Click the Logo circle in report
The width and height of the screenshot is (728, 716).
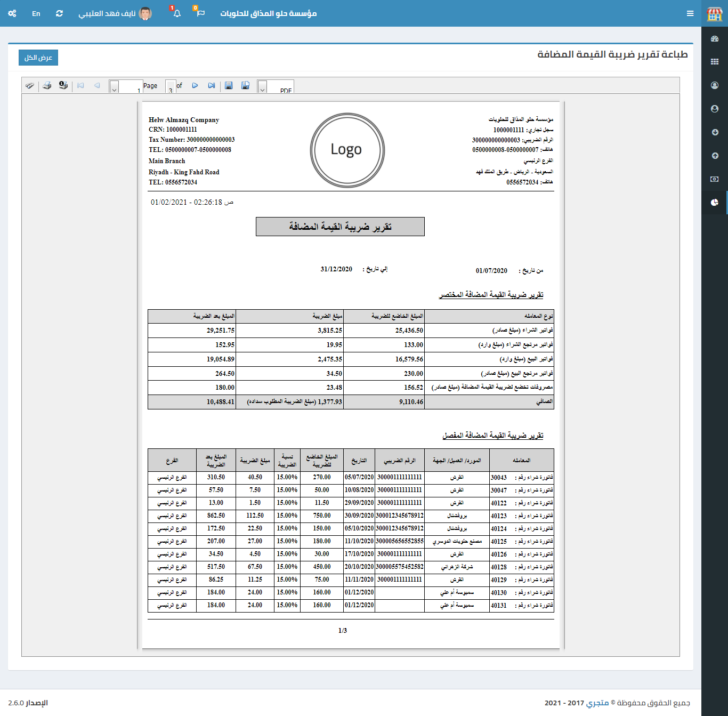pyautogui.click(x=347, y=150)
